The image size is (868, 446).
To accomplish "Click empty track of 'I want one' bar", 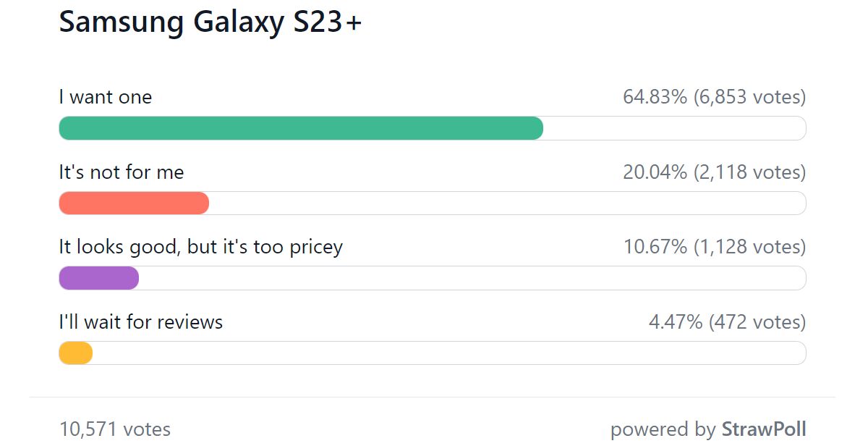I will point(675,128).
